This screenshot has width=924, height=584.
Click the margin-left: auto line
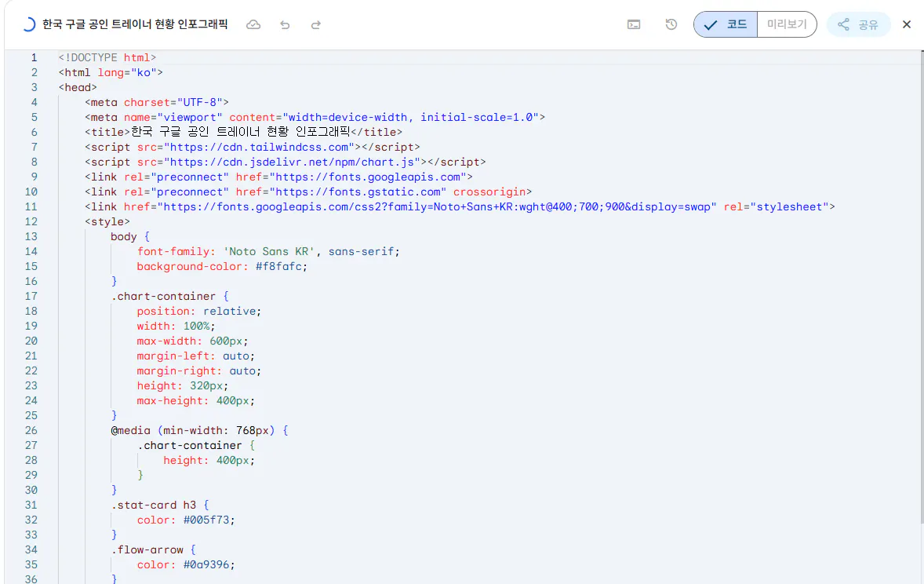tap(195, 356)
